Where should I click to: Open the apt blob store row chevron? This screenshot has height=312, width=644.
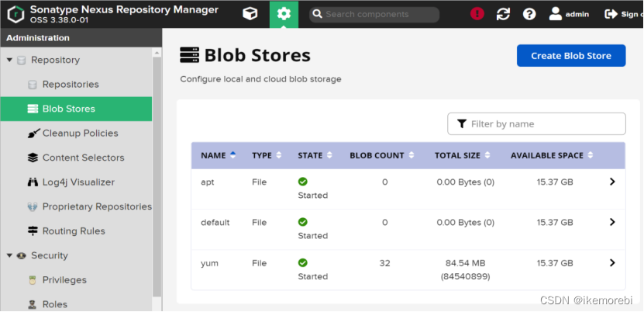click(612, 182)
